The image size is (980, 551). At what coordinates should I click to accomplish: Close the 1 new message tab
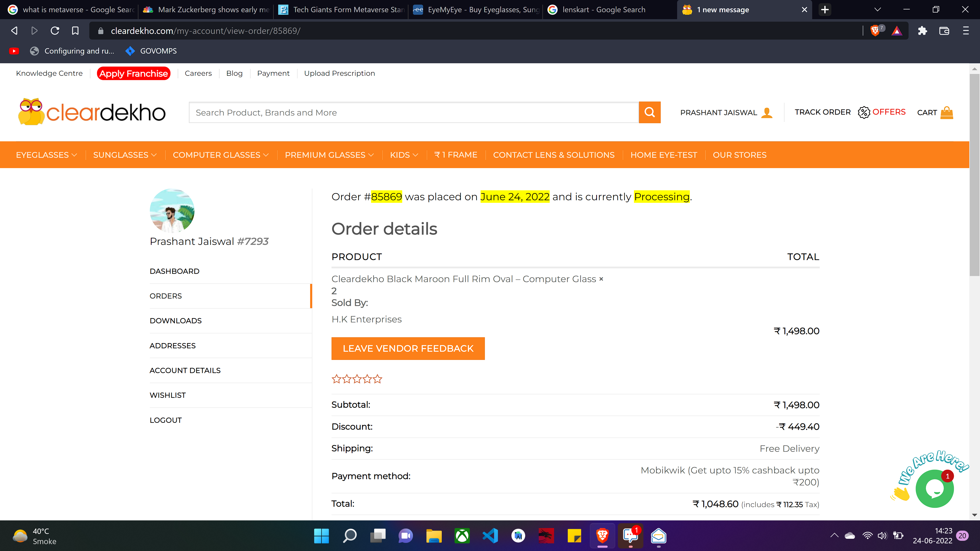(804, 9)
